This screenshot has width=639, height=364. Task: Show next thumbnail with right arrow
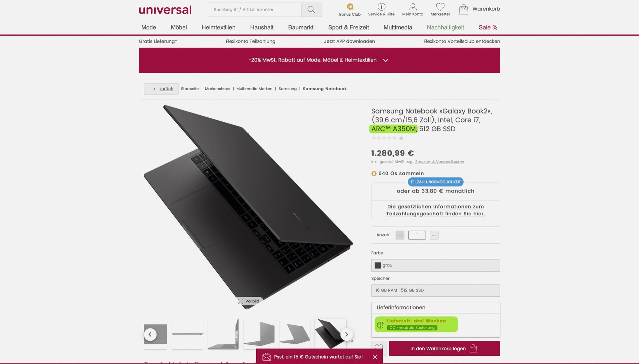coord(346,334)
